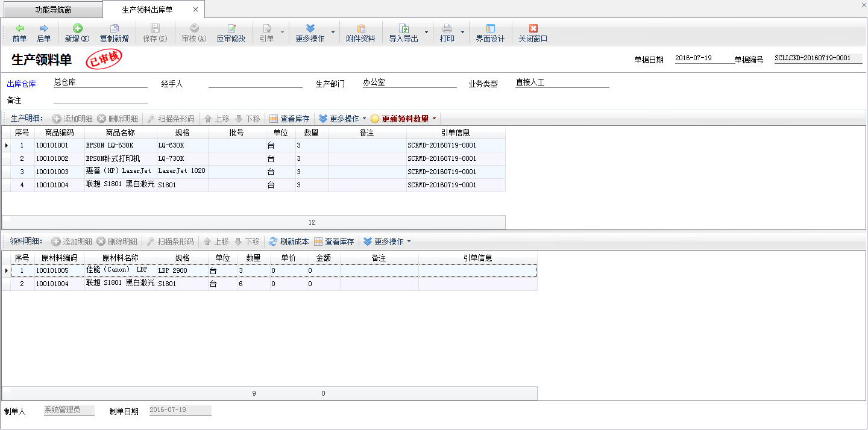Click the 关闭窗口 close window icon

pyautogui.click(x=533, y=29)
